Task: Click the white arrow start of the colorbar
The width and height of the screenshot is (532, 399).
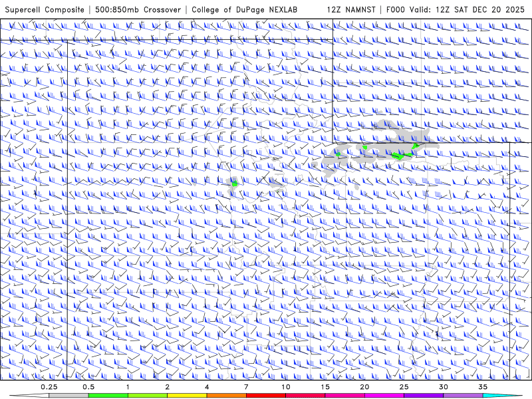Action: [x=29, y=396]
